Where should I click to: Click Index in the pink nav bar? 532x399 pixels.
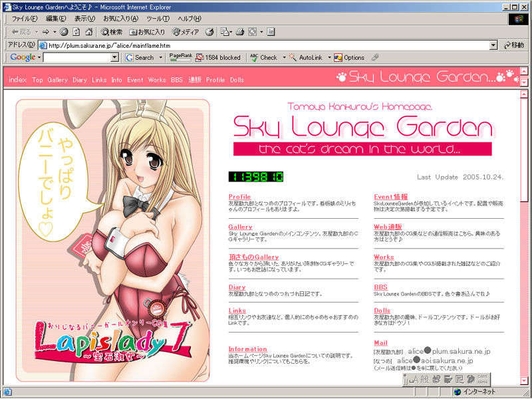pyautogui.click(x=18, y=80)
